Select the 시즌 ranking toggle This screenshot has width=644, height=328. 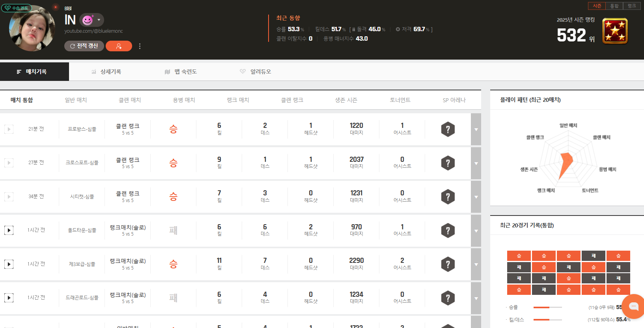597,6
